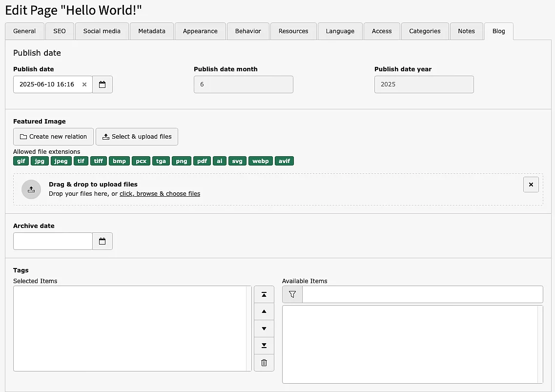Move selected tag down one position
This screenshot has width=555, height=392.
tap(264, 329)
